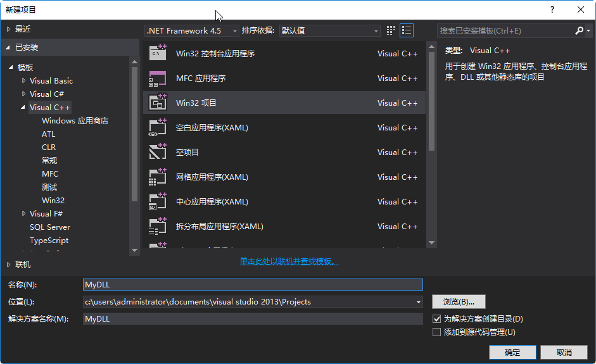Select the Win32 控制台应用程序 text
The height and width of the screenshot is (364, 596).
click(x=215, y=54)
